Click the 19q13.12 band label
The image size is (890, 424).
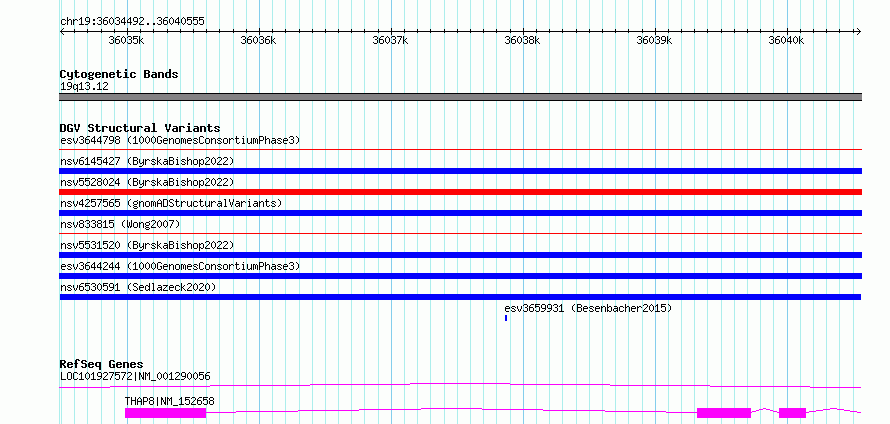[84, 86]
